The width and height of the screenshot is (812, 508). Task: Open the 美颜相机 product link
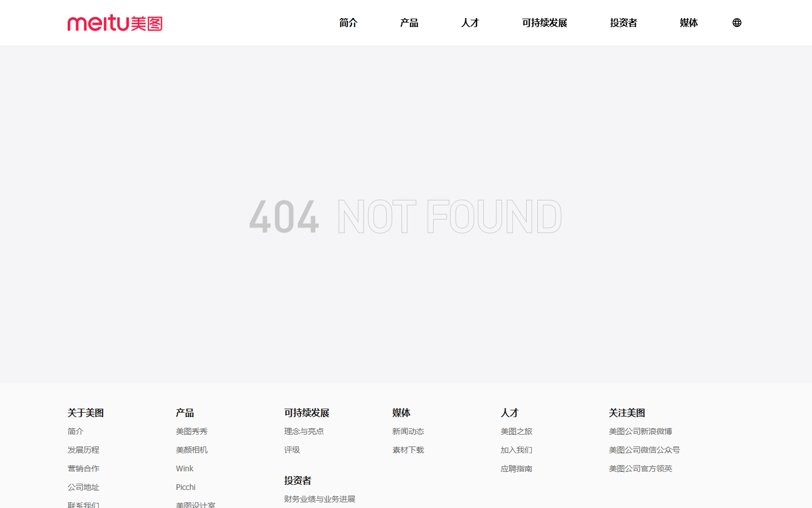pyautogui.click(x=192, y=450)
